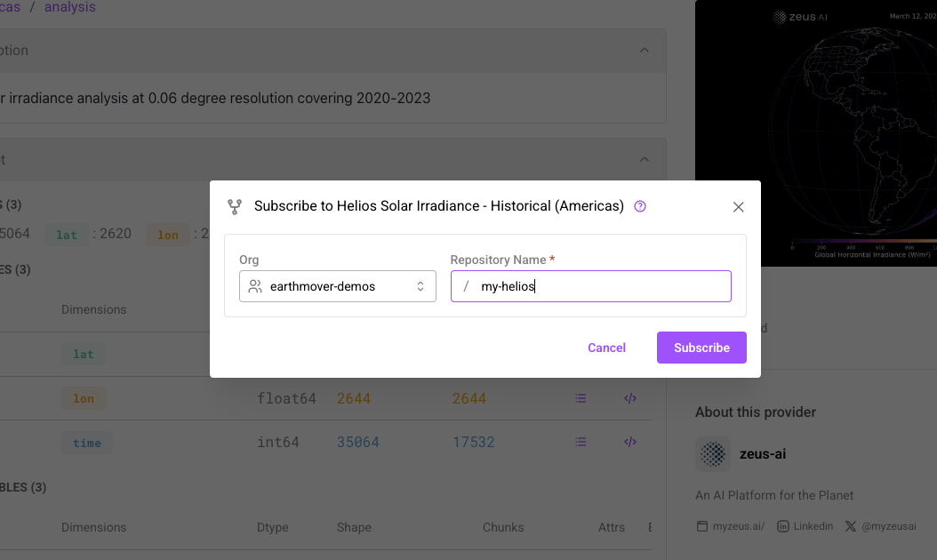Open the code snippet for the time coordinate
The width and height of the screenshot is (937, 560).
(630, 442)
